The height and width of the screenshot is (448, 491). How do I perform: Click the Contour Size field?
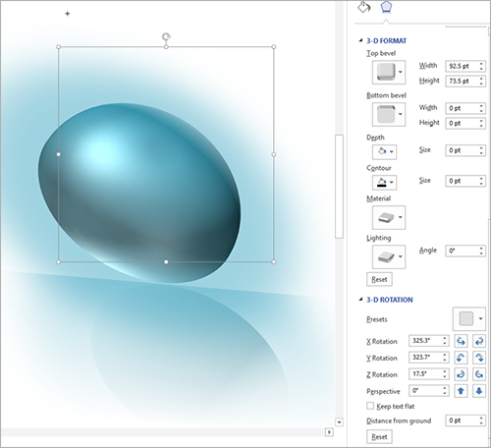tap(462, 181)
